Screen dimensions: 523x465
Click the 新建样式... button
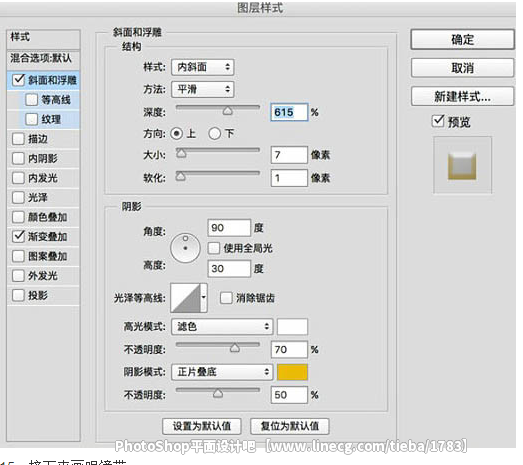click(x=462, y=96)
